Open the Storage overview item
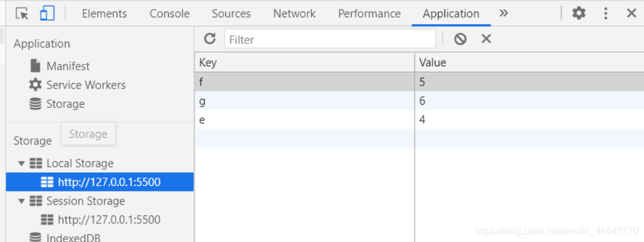Screen dimensions: 644x242 [x=65, y=104]
